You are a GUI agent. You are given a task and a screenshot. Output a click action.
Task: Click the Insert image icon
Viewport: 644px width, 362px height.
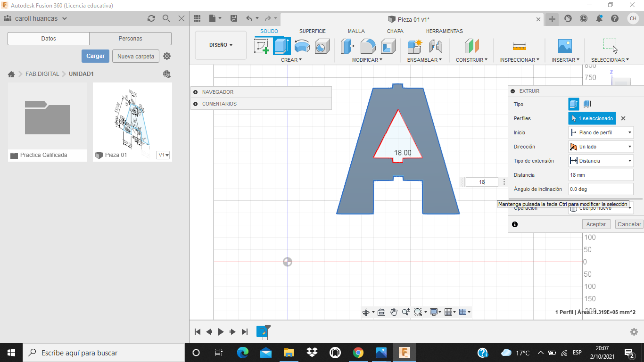[x=565, y=46]
